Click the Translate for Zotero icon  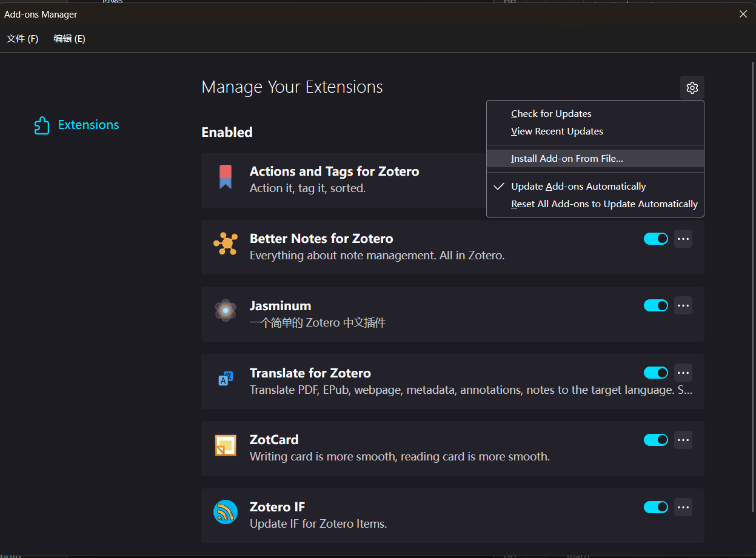coord(226,379)
